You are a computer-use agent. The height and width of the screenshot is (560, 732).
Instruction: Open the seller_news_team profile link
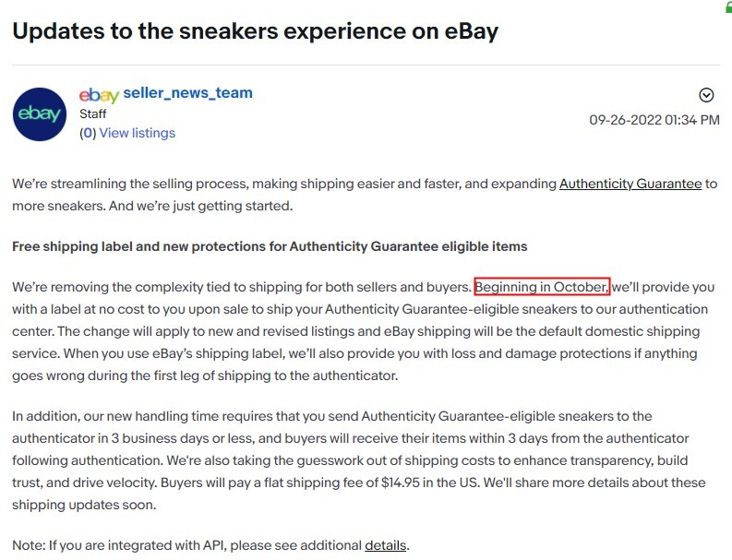(187, 93)
